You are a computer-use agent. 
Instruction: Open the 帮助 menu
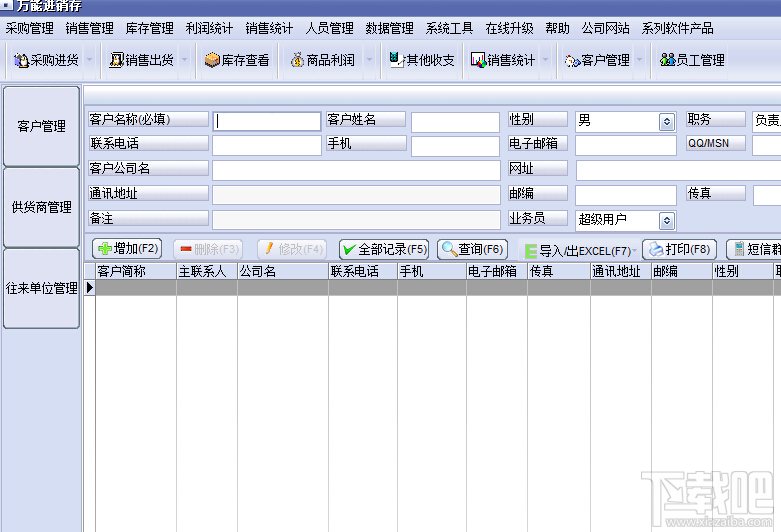tap(557, 28)
